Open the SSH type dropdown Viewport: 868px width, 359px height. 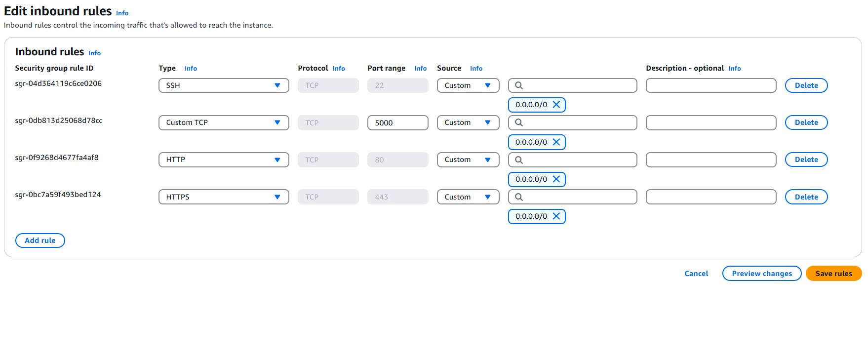click(x=223, y=85)
